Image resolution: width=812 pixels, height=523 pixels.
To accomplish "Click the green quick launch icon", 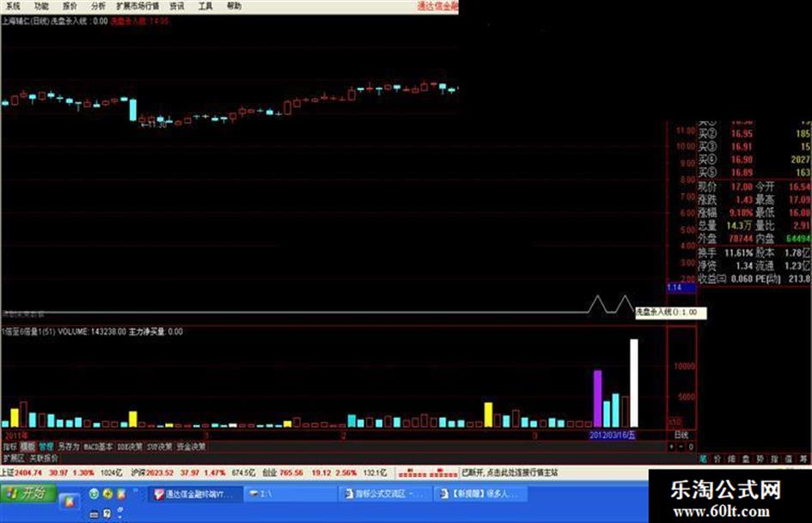I will (94, 494).
